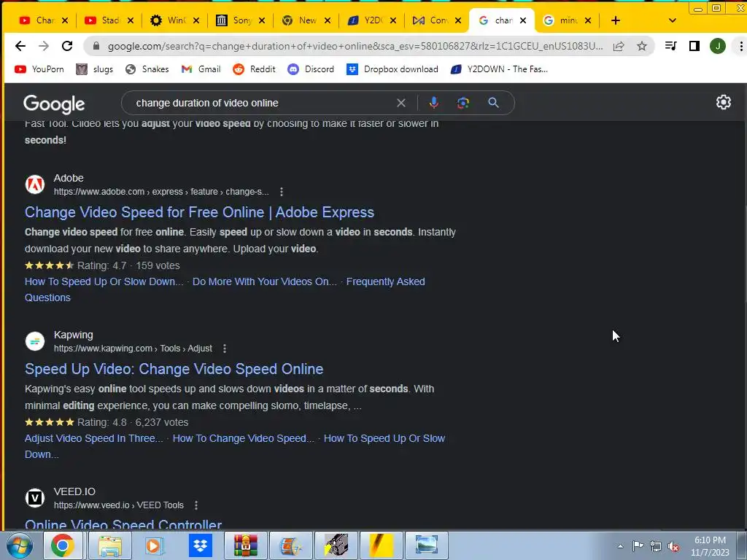Switch to the 'Stad' YouTube tab
This screenshot has height=560, width=747.
pos(110,20)
